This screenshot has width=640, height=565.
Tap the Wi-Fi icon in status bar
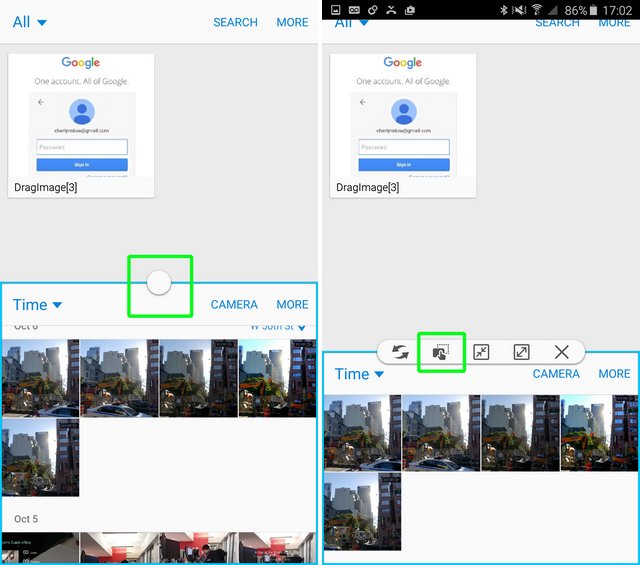click(x=536, y=10)
